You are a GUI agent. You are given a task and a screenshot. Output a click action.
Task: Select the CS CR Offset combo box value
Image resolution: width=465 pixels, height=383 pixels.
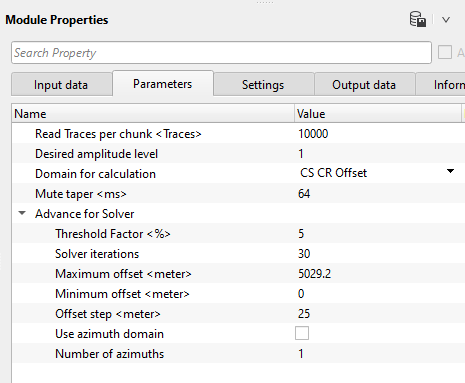tap(333, 173)
